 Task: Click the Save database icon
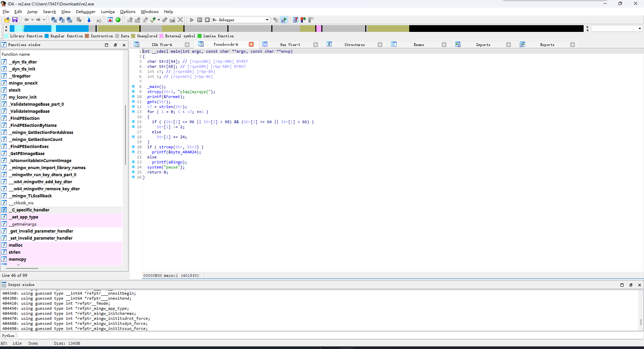pos(15,20)
